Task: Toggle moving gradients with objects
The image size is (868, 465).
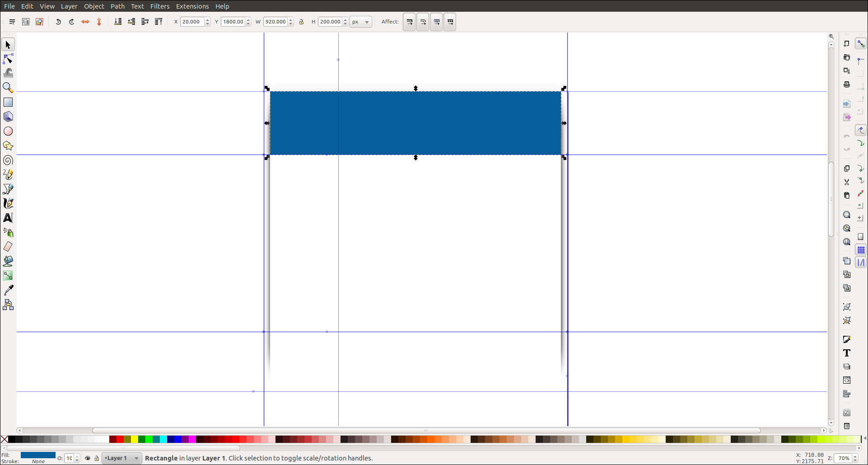Action: tap(436, 22)
